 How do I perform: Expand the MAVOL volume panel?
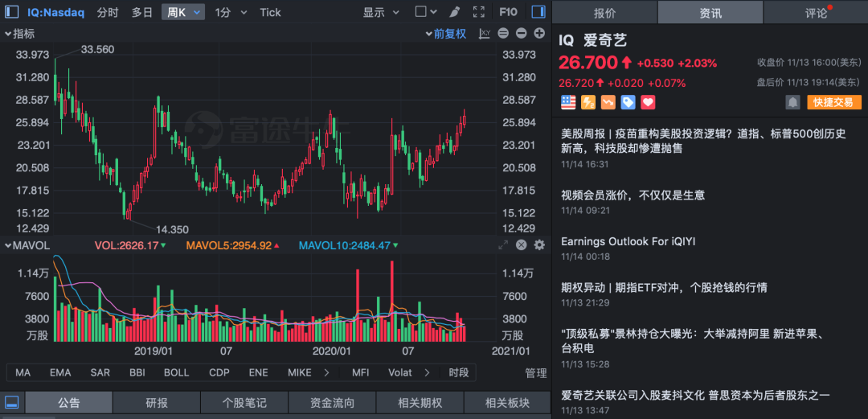pyautogui.click(x=503, y=245)
